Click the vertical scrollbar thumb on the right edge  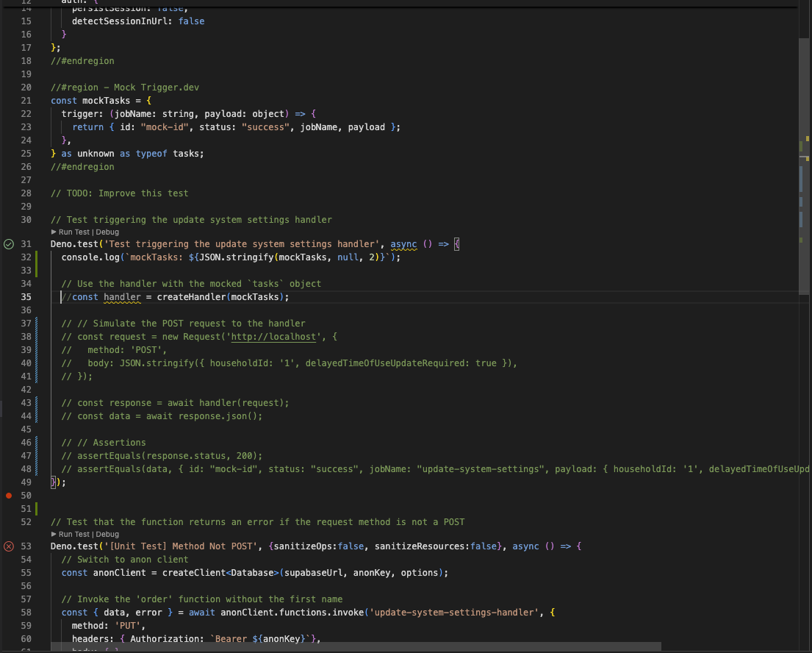pyautogui.click(x=804, y=166)
